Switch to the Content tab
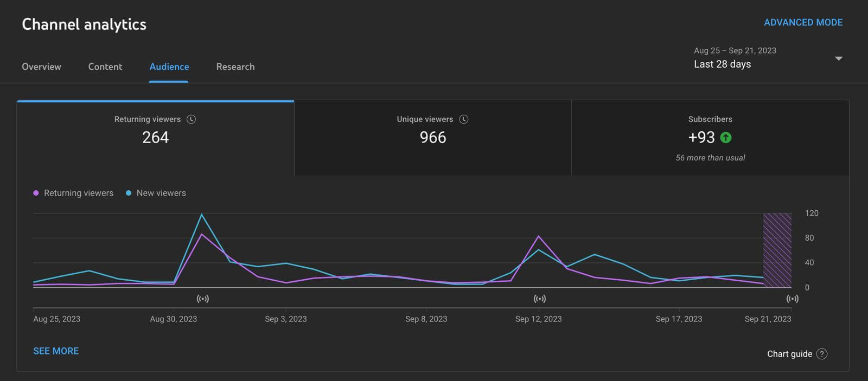Image resolution: width=868 pixels, height=381 pixels. pos(105,67)
